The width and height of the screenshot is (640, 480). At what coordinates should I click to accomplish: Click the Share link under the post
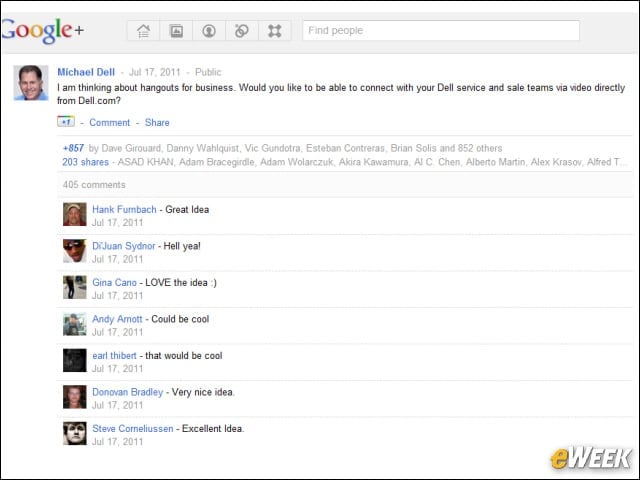pos(157,122)
